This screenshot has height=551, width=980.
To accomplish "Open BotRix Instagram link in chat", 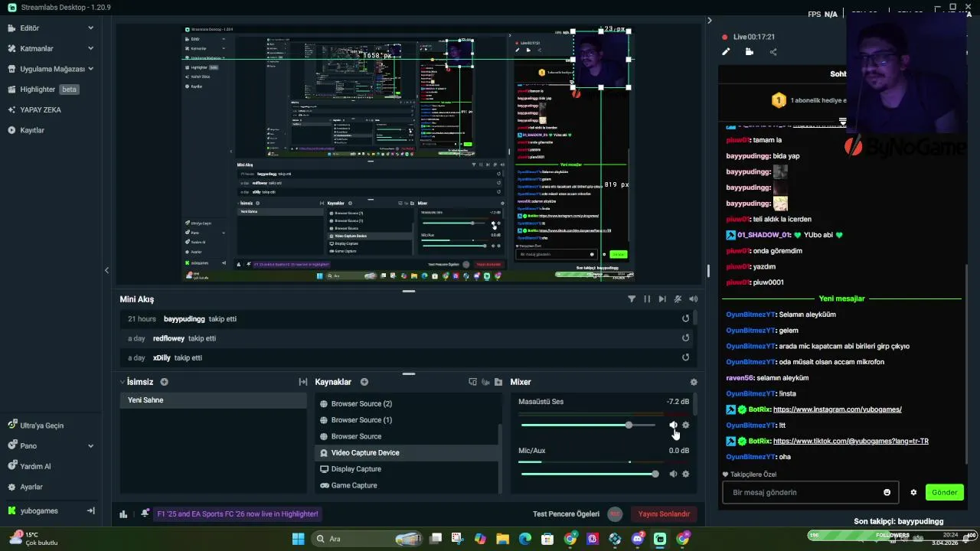I will [x=837, y=409].
